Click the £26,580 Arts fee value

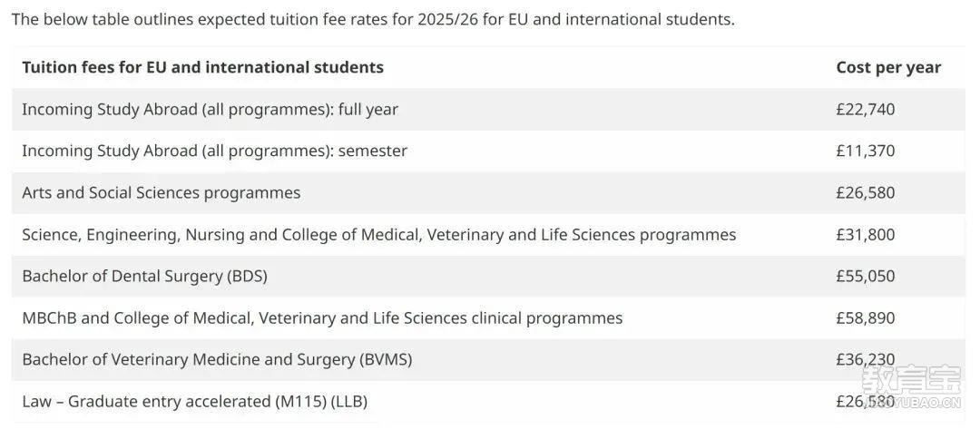click(865, 193)
